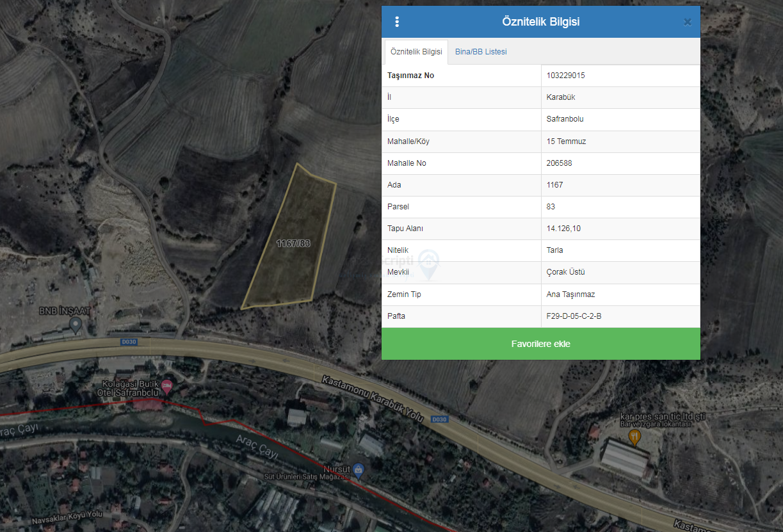Select the kar pres restaurant marker

pyautogui.click(x=634, y=437)
